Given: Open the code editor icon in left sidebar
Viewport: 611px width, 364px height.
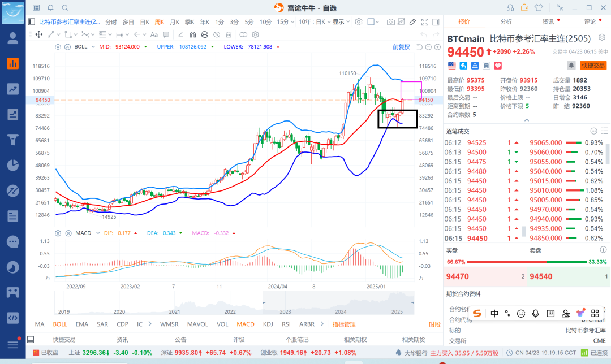Looking at the screenshot, I should 13,318.
